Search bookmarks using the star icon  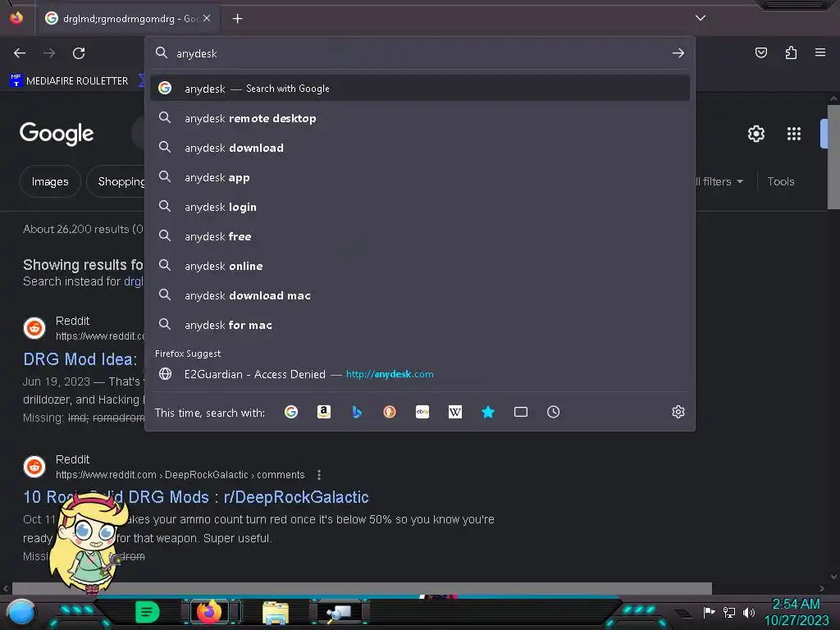(x=487, y=412)
